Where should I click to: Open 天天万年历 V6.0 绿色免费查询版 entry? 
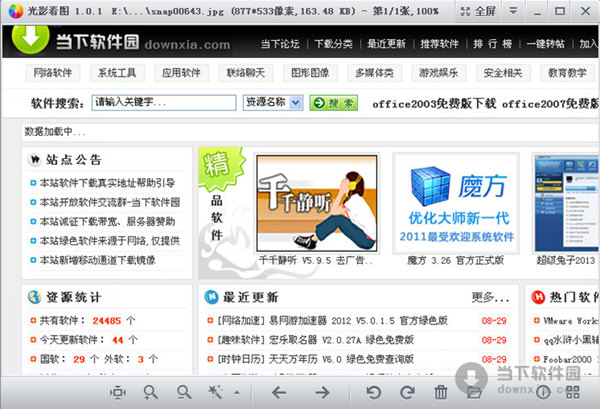pyautogui.click(x=315, y=359)
